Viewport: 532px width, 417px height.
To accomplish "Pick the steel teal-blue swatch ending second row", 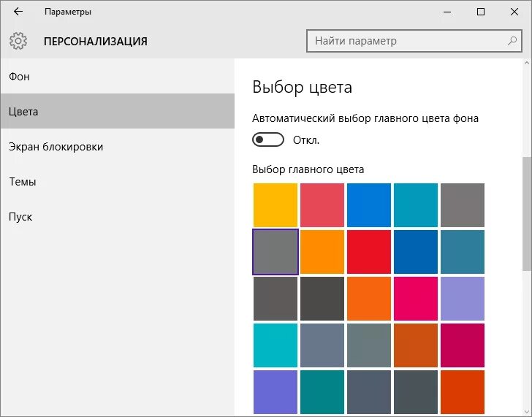I will point(463,252).
